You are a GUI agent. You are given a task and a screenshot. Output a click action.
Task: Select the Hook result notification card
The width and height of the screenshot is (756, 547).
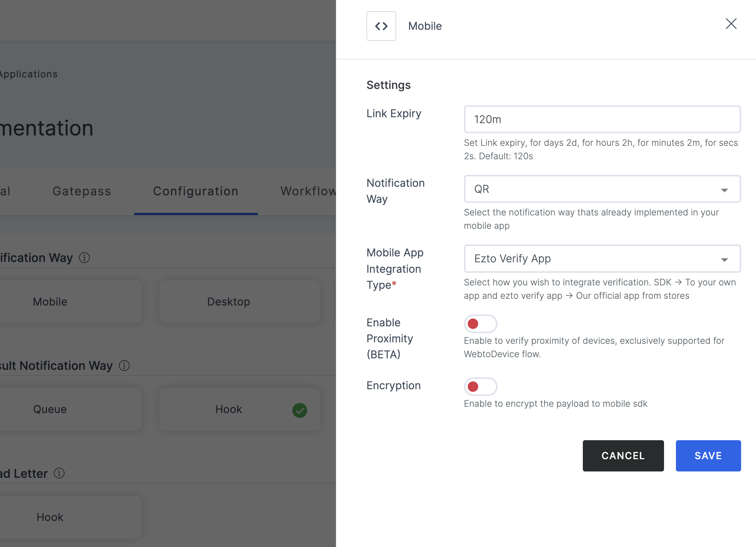(240, 409)
